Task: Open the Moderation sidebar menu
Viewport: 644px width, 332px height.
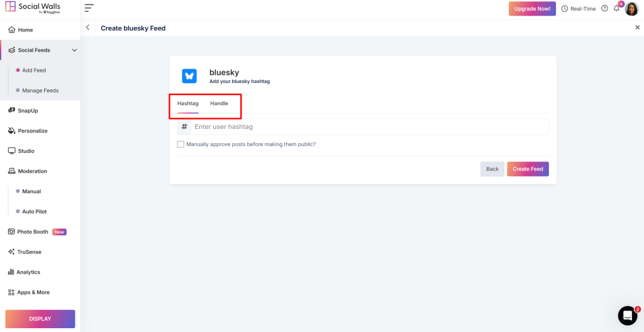Action: click(x=32, y=171)
